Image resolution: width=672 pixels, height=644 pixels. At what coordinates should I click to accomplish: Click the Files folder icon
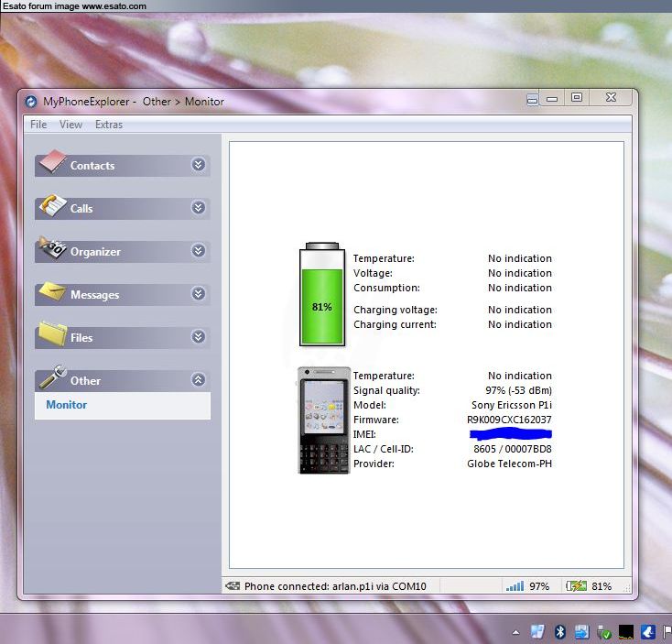click(53, 335)
